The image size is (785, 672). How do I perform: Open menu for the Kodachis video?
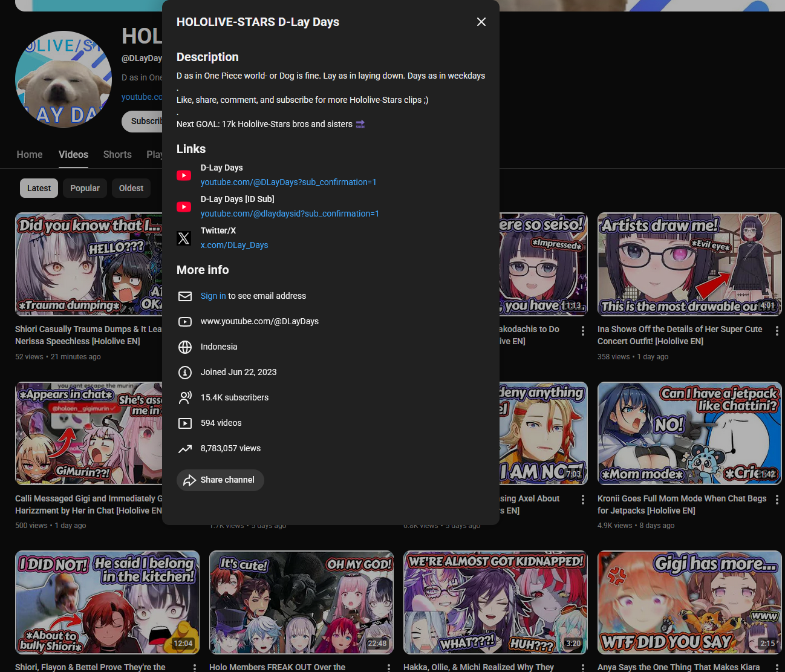[x=583, y=331]
